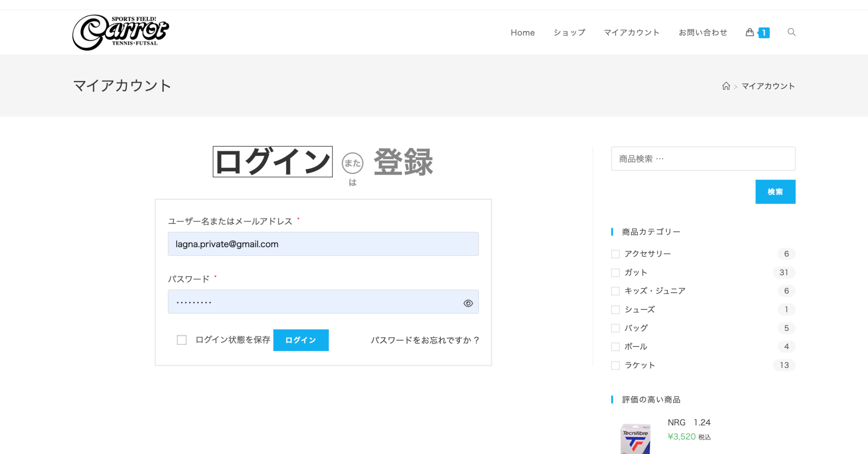Check the アクセサリー category box
Image resolution: width=868 pixels, height=454 pixels.
tap(615, 254)
